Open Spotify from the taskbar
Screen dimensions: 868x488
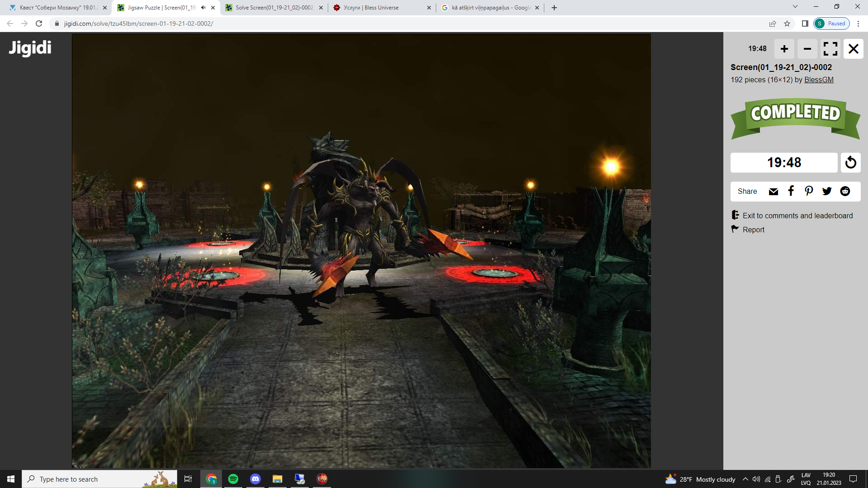tap(233, 479)
